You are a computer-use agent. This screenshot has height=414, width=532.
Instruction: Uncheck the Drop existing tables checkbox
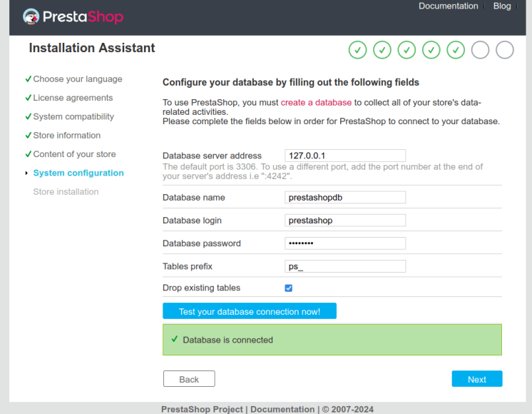(288, 288)
